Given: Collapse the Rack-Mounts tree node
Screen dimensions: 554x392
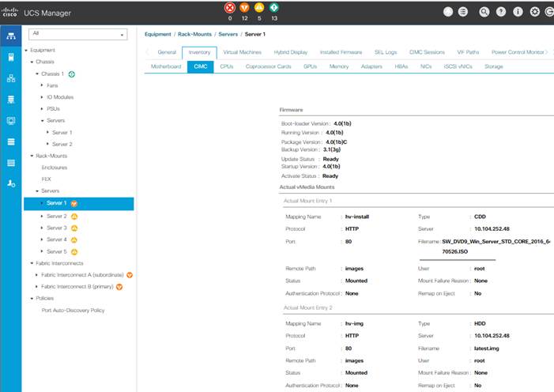Looking at the screenshot, I should pyautogui.click(x=32, y=156).
